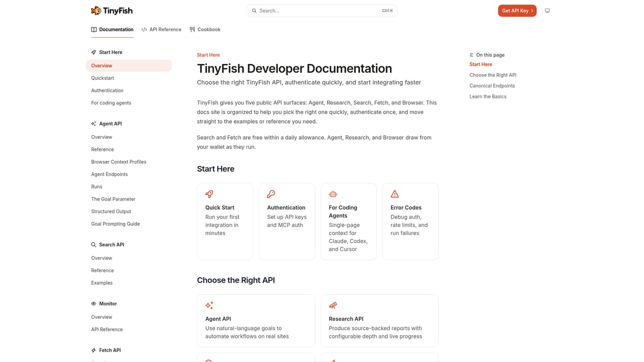The height and width of the screenshot is (362, 644).
Task: Click the Quick Start rocket icon
Action: (x=209, y=194)
